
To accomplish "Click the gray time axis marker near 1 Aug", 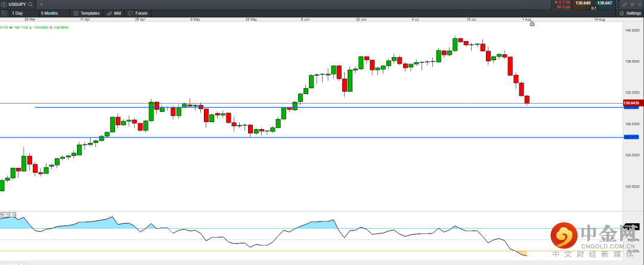I will point(532,24).
